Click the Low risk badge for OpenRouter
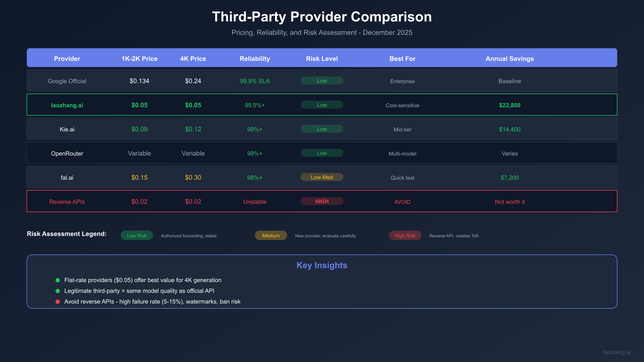644x362 pixels. pos(322,153)
